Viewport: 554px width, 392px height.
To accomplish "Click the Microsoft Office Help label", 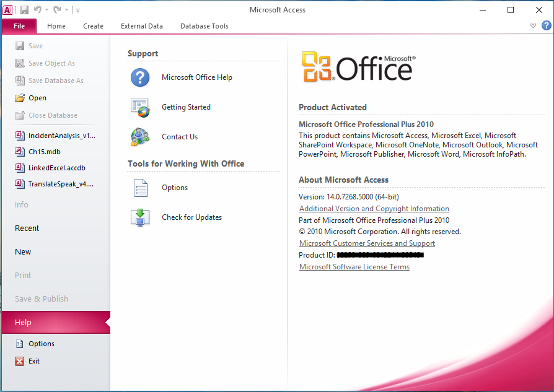I will click(197, 77).
